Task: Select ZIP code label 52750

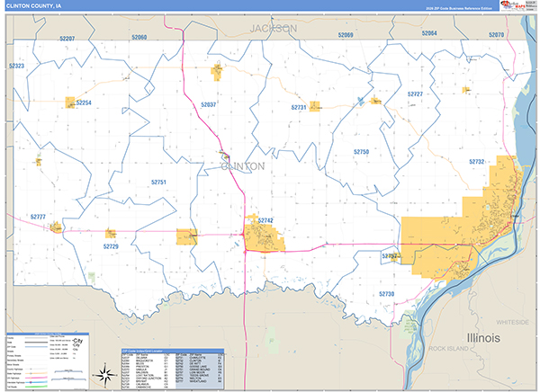Action: click(361, 152)
